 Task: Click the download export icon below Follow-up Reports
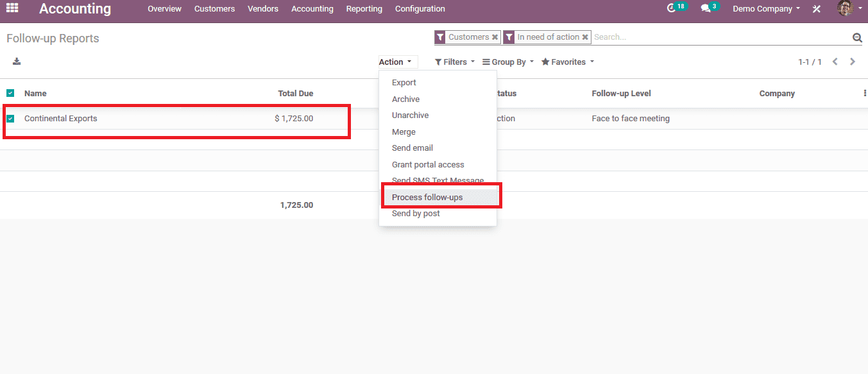[17, 62]
